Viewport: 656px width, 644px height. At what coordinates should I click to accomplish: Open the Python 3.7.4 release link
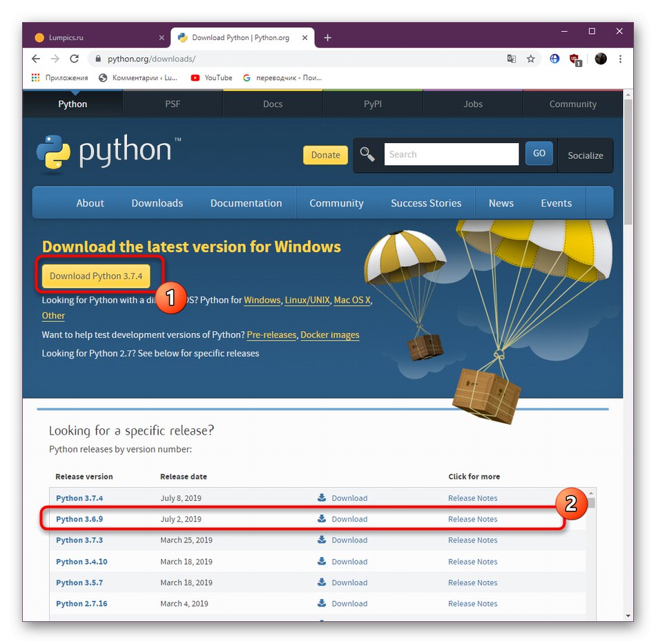(x=79, y=498)
